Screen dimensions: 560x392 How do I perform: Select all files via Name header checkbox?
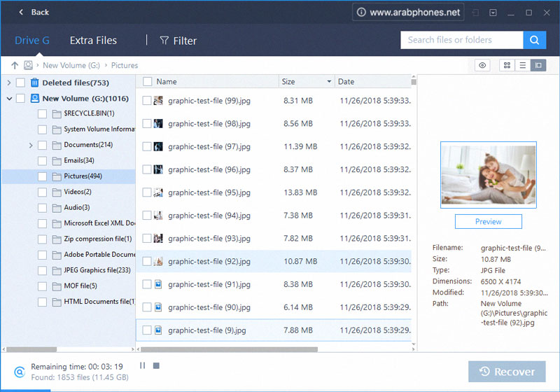pos(147,82)
